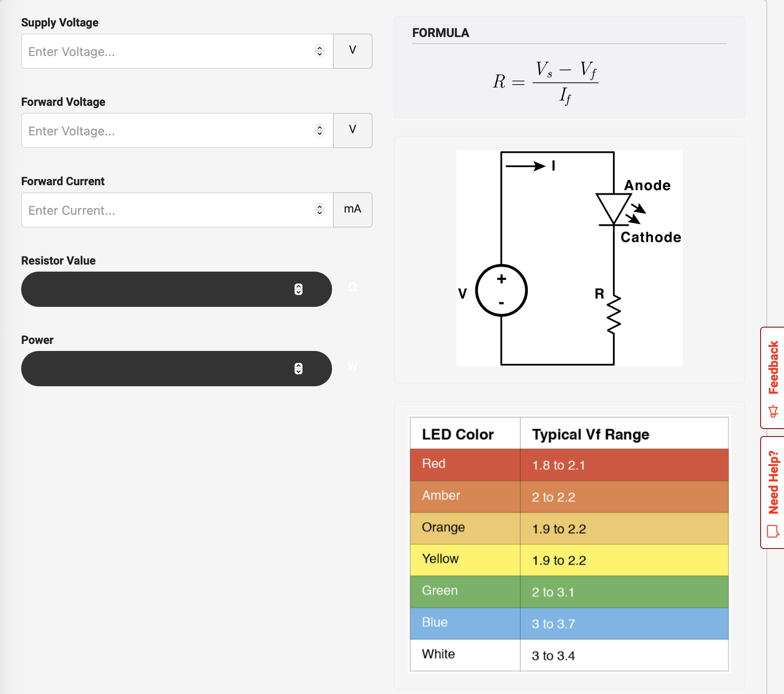Click the '2 to 3.1' table cell
The width and height of the screenshot is (784, 694).
pyautogui.click(x=624, y=592)
